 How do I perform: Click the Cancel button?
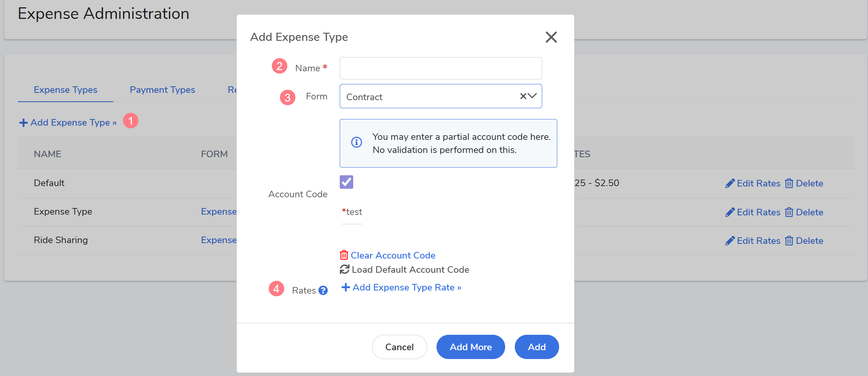(x=399, y=347)
